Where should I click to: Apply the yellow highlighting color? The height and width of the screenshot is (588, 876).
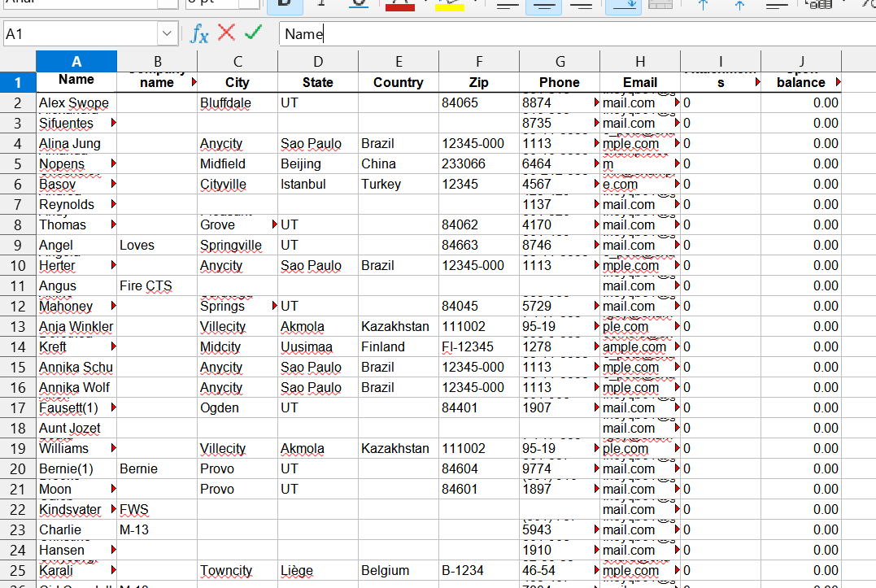[x=450, y=4]
